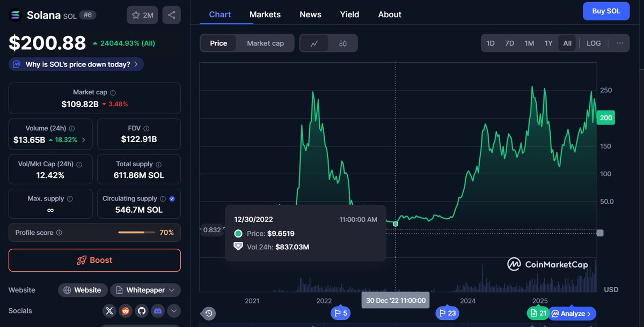Click the Buy SOL button
Screen dimensions: 644x327
pyautogui.click(x=606, y=11)
